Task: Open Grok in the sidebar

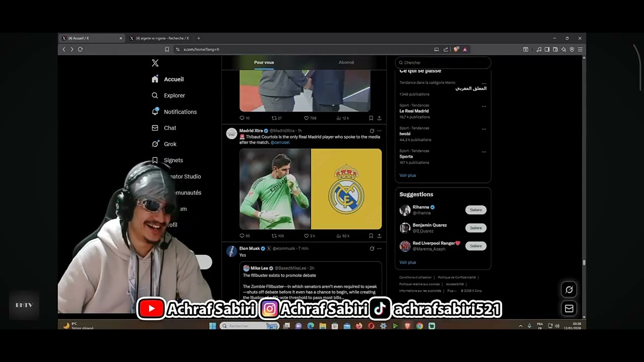Action: [x=164, y=144]
